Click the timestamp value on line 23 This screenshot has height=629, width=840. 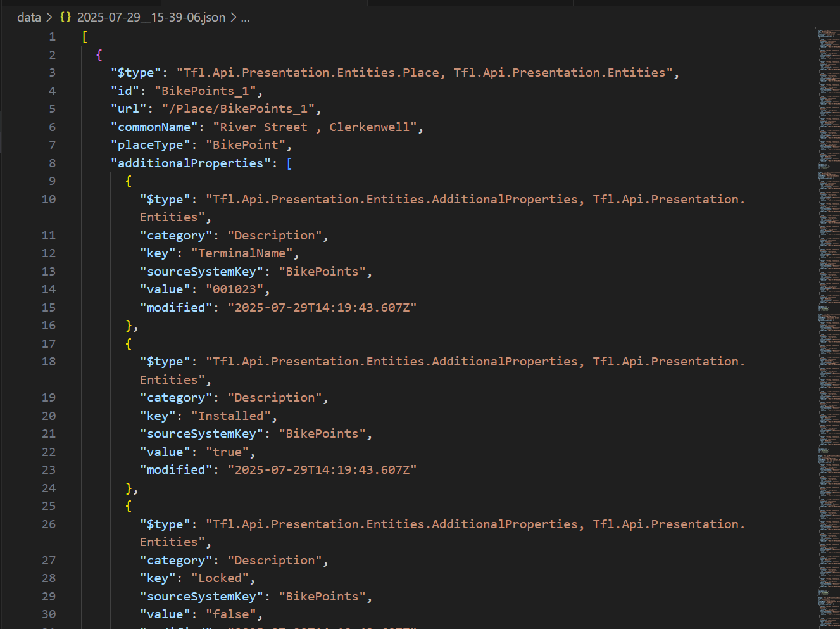pyautogui.click(x=322, y=470)
